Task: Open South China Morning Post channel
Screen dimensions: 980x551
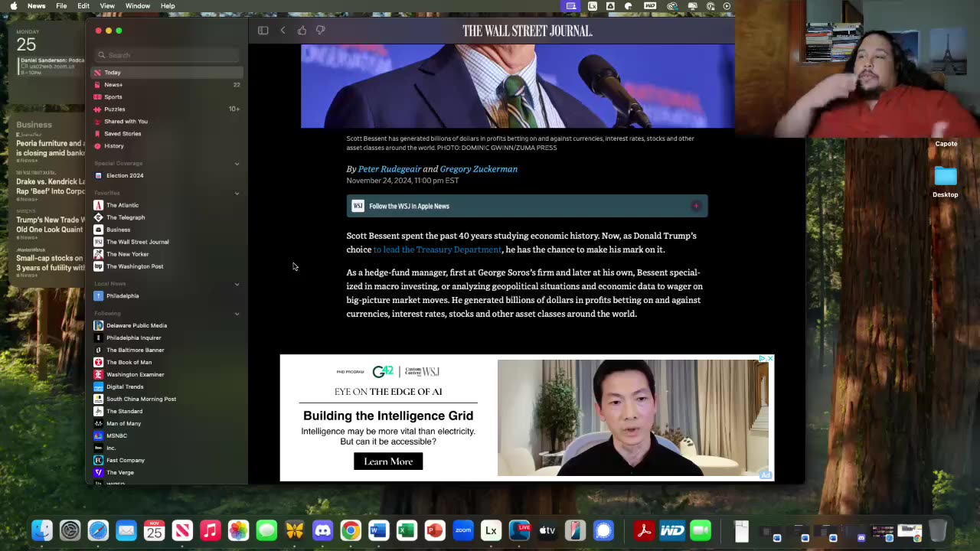Action: click(x=141, y=399)
